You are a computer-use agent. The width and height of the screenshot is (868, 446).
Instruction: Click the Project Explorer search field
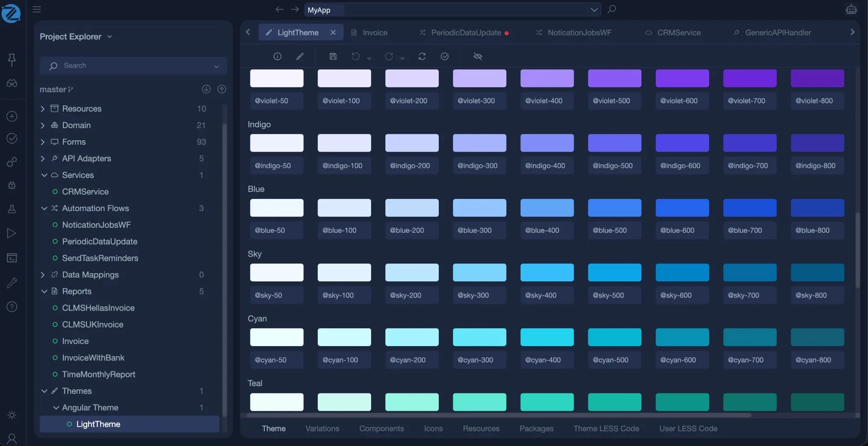[x=133, y=66]
